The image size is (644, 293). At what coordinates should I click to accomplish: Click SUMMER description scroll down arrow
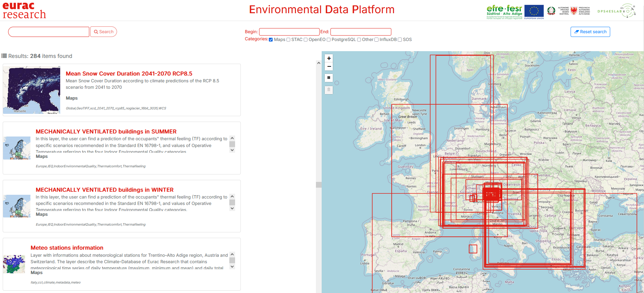pos(232,150)
